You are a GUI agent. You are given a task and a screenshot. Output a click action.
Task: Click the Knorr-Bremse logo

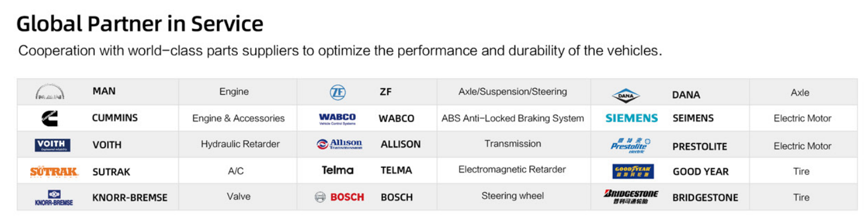click(53, 197)
